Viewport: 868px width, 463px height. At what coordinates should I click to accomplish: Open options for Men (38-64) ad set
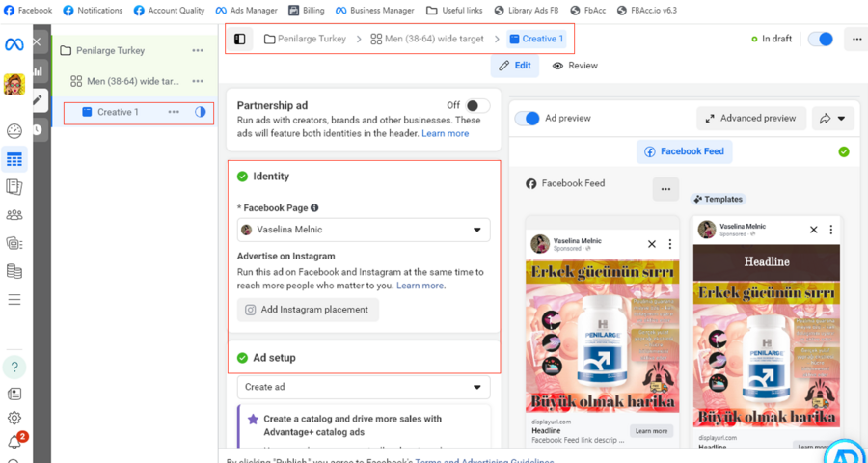198,81
